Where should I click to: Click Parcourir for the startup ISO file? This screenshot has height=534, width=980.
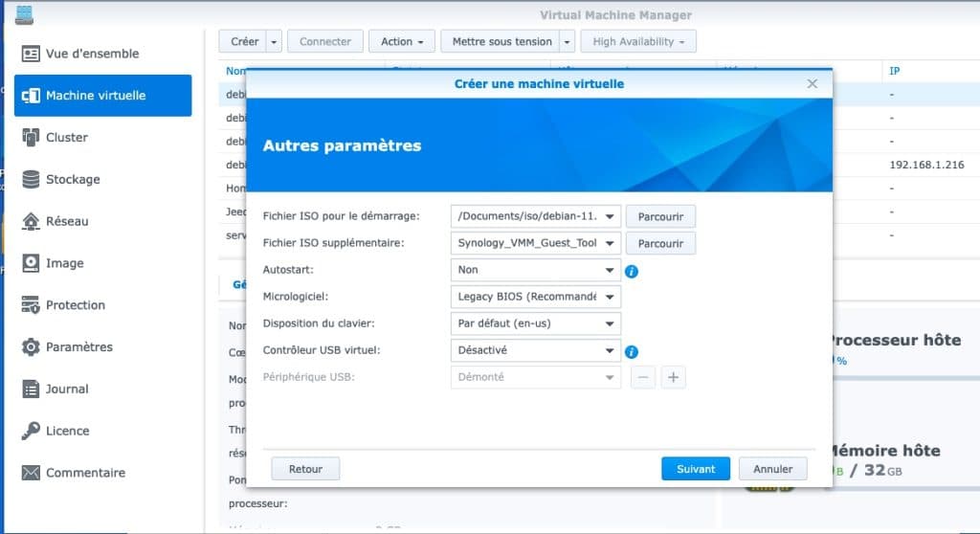pyautogui.click(x=660, y=217)
